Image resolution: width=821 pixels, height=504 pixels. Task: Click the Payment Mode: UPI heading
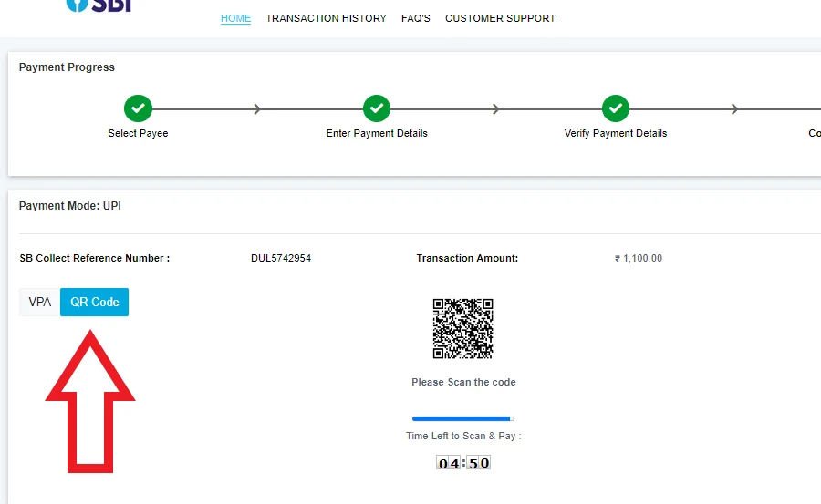70,206
